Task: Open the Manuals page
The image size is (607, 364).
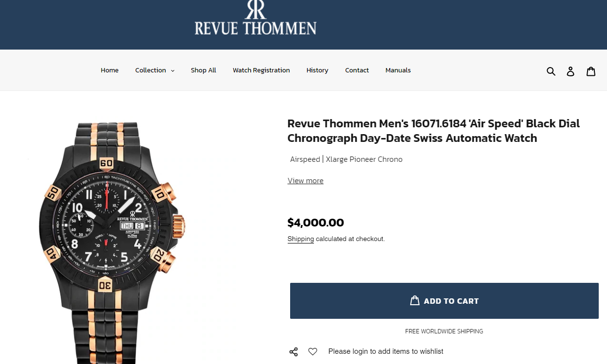Action: [398, 70]
